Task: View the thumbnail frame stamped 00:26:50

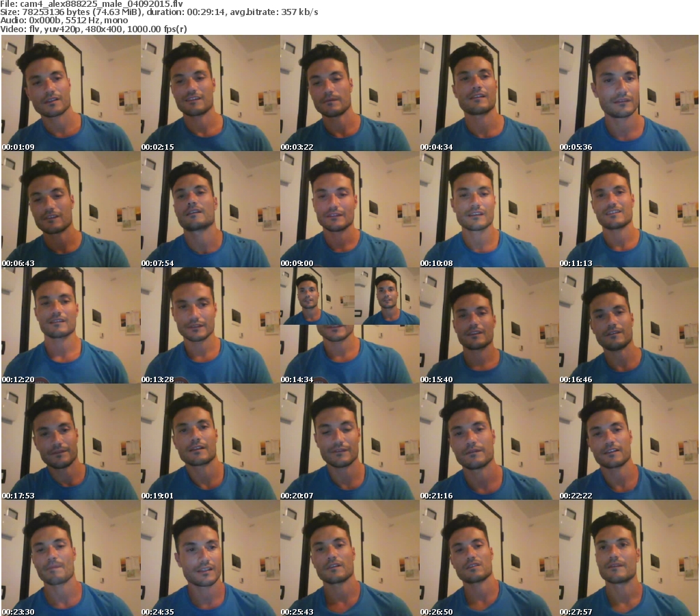Action: [489, 558]
